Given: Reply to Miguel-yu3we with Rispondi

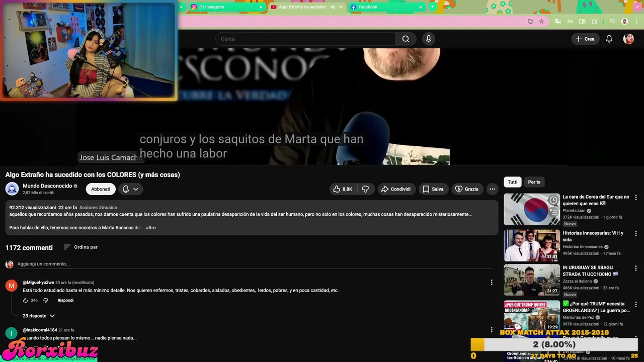Looking at the screenshot, I should [65, 300].
